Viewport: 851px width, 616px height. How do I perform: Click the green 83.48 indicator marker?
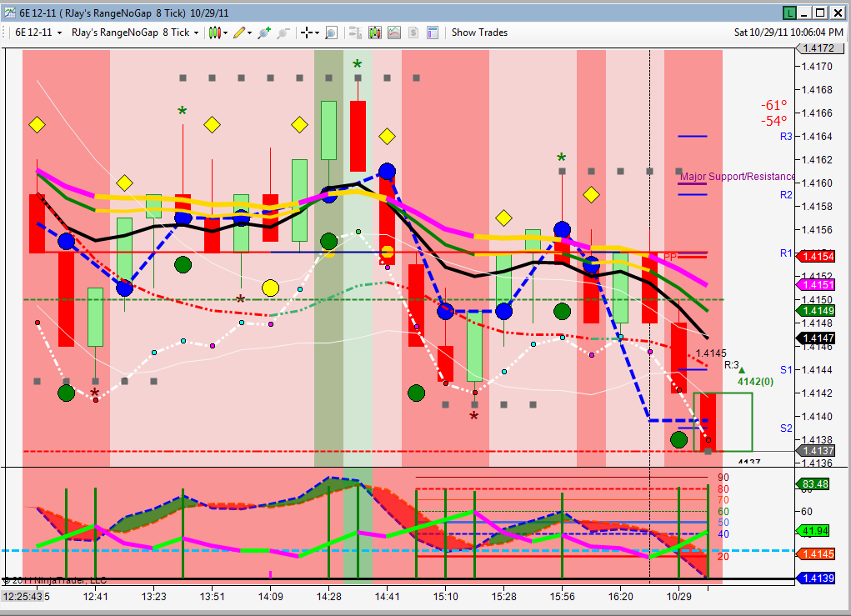tap(813, 483)
